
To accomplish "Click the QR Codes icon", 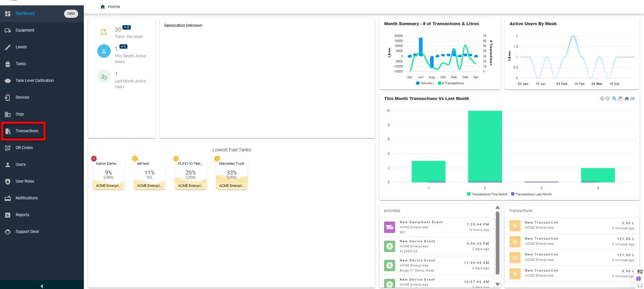I will point(8,148).
